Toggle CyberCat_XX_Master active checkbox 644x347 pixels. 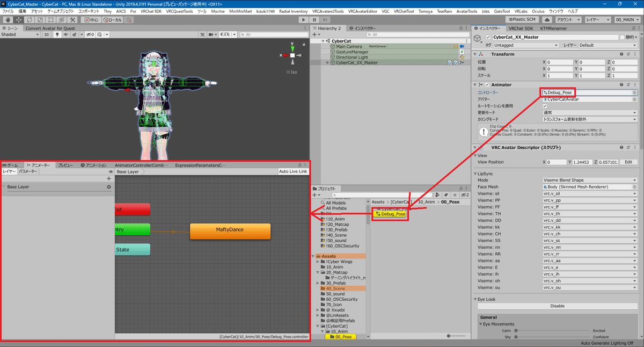487,37
